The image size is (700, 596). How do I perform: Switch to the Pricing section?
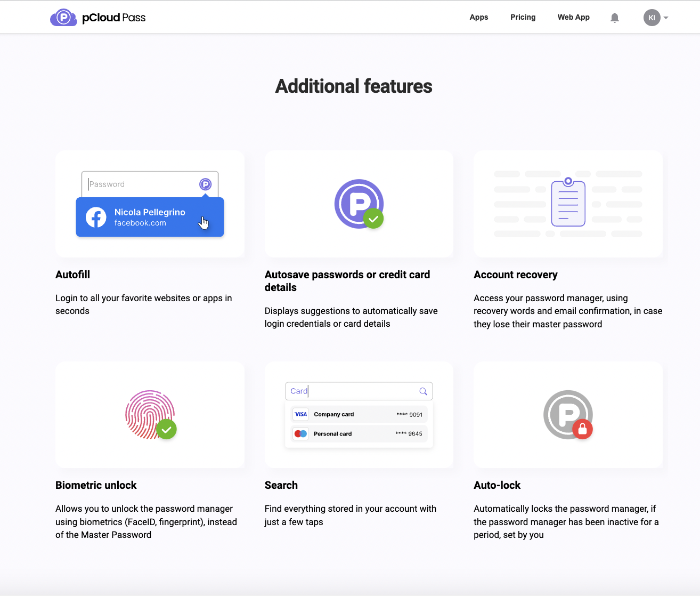pos(523,17)
